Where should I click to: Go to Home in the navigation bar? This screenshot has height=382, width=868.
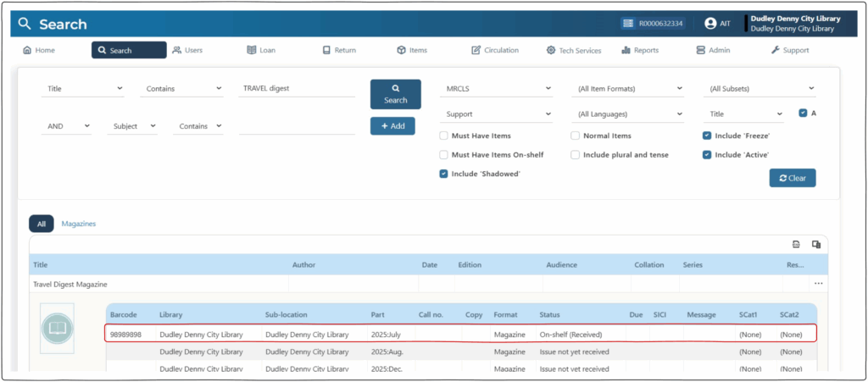click(x=39, y=50)
